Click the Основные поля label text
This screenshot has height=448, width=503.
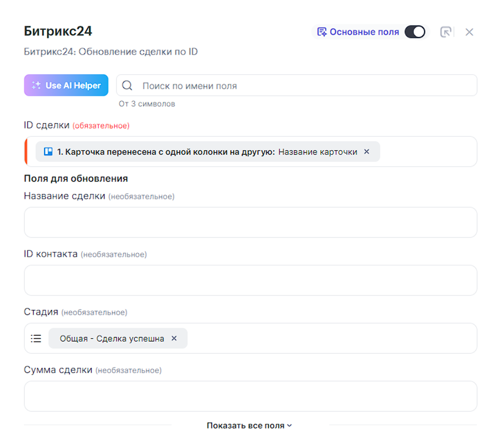click(364, 32)
